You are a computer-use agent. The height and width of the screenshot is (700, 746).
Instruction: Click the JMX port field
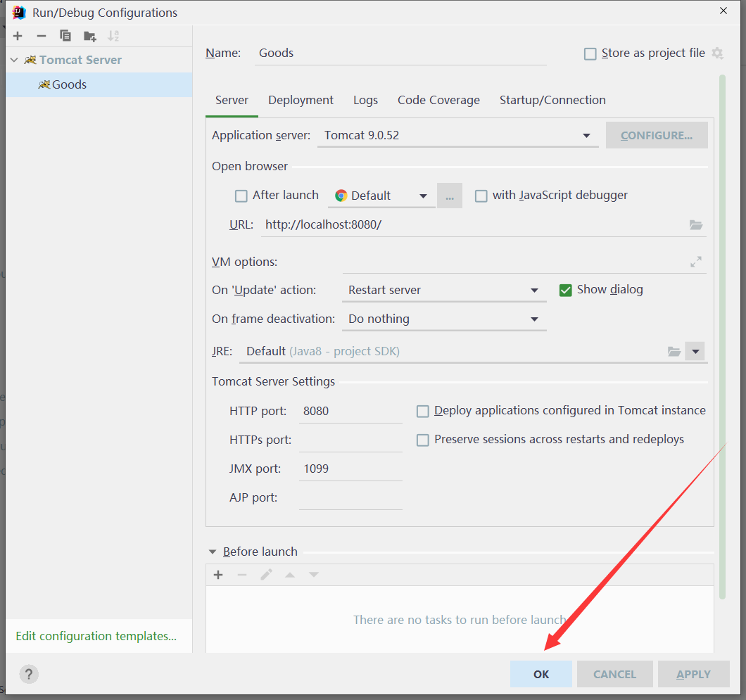[x=350, y=469]
